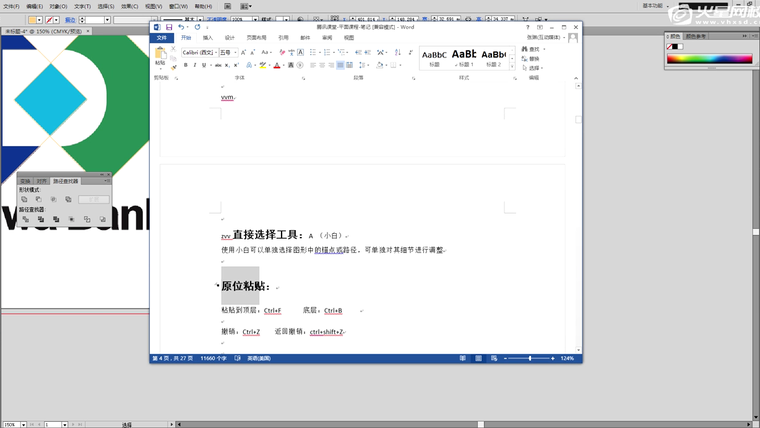Click the Undo arrow in Quick Access Toolbar
Image resolution: width=760 pixels, height=428 pixels.
pyautogui.click(x=181, y=27)
